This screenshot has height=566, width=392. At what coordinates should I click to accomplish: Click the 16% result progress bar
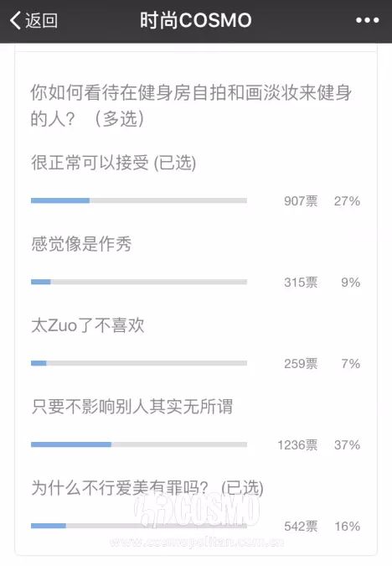pyautogui.click(x=139, y=526)
